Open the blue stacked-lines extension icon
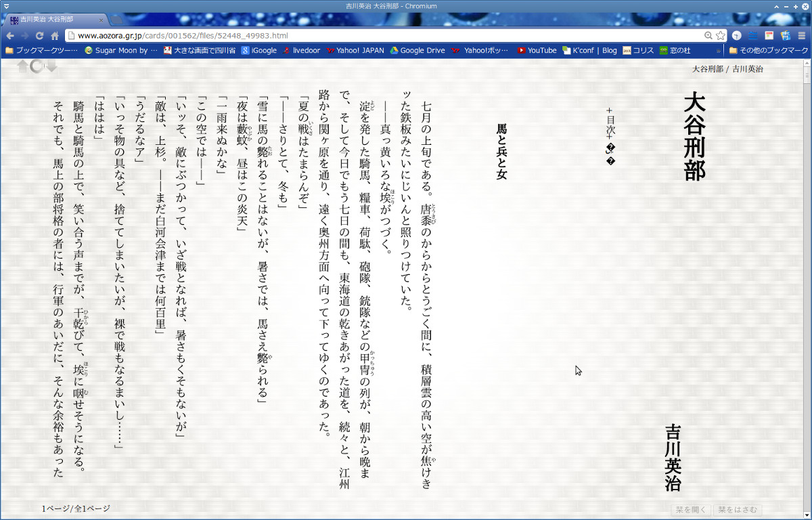 click(752, 35)
